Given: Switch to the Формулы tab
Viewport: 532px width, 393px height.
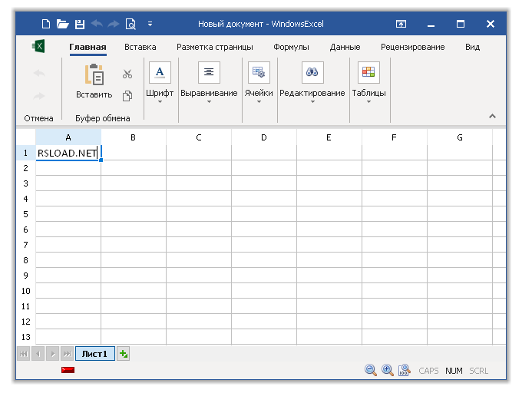Looking at the screenshot, I should 291,47.
